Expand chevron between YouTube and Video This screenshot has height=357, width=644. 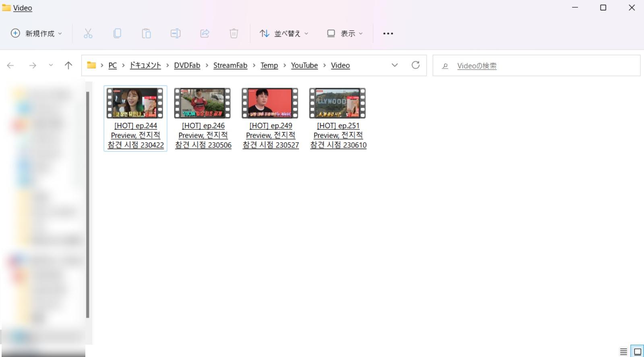point(324,65)
